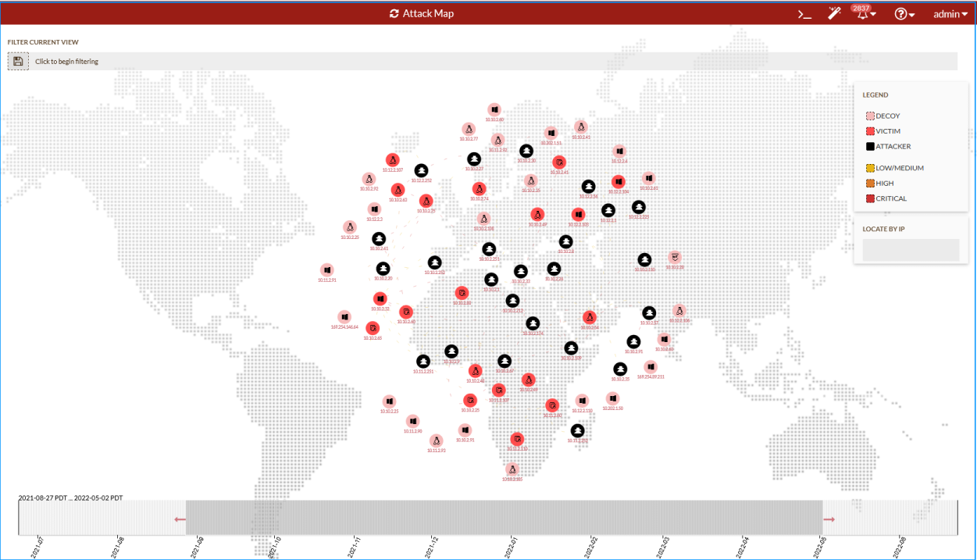Open the CLI console icon in the header
Screen dimensions: 977x560
(x=804, y=13)
